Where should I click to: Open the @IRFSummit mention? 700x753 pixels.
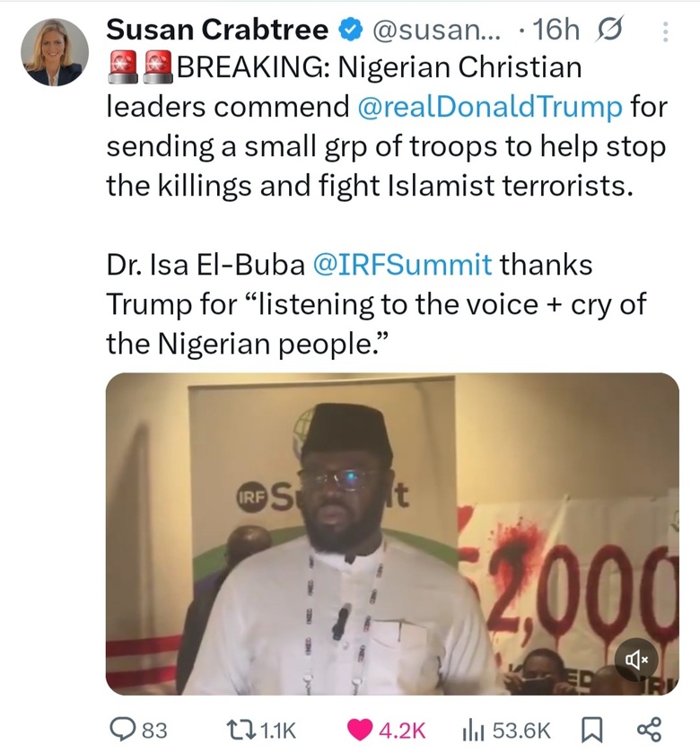401,265
